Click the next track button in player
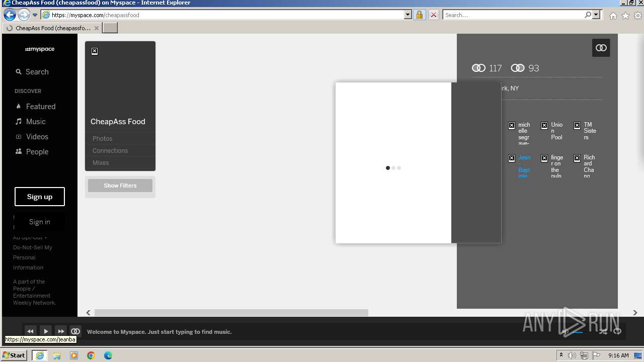This screenshot has height=362, width=644. coord(60,331)
